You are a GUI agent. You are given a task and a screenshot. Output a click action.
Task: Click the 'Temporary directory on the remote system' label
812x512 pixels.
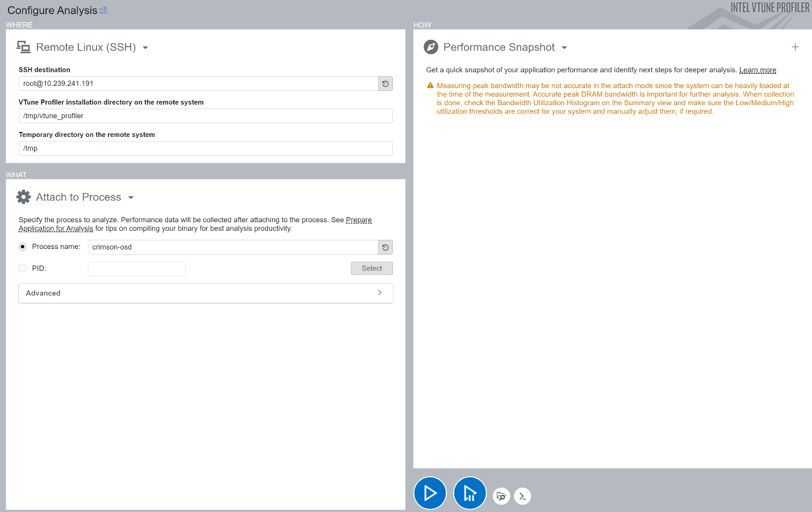(x=87, y=135)
